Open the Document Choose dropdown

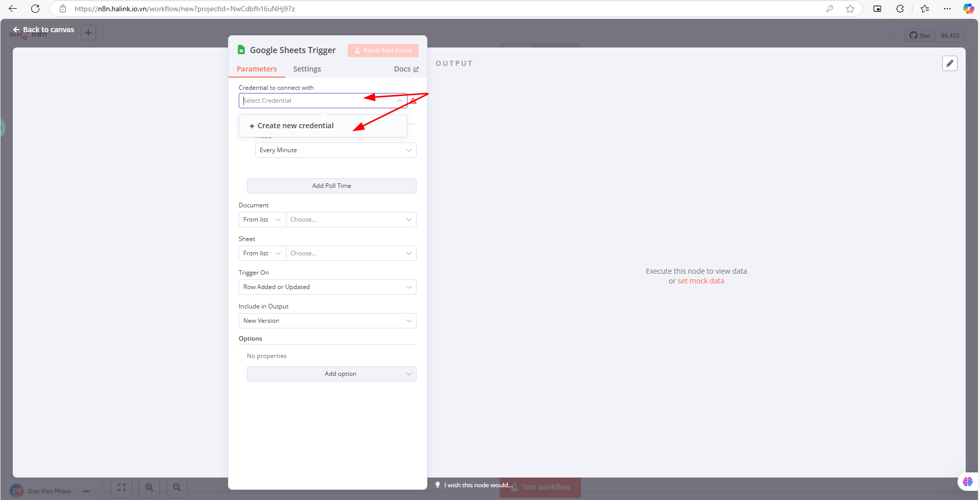click(x=351, y=220)
